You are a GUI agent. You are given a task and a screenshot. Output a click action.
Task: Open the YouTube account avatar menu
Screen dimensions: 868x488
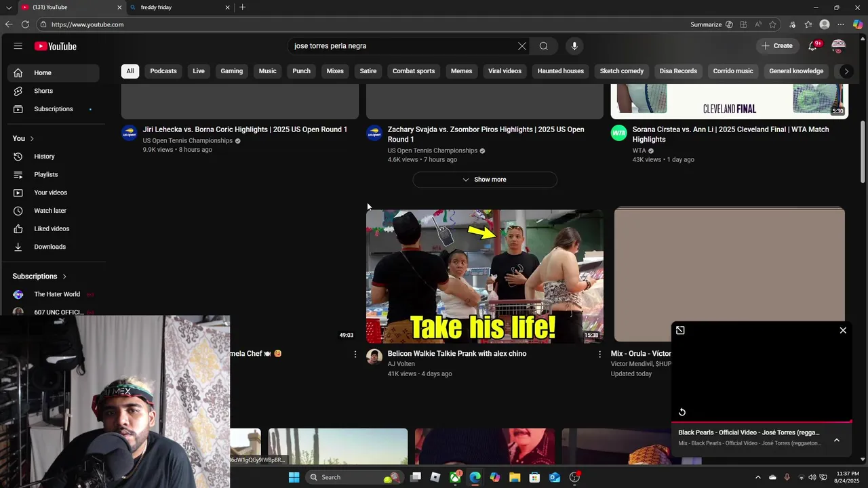[838, 46]
